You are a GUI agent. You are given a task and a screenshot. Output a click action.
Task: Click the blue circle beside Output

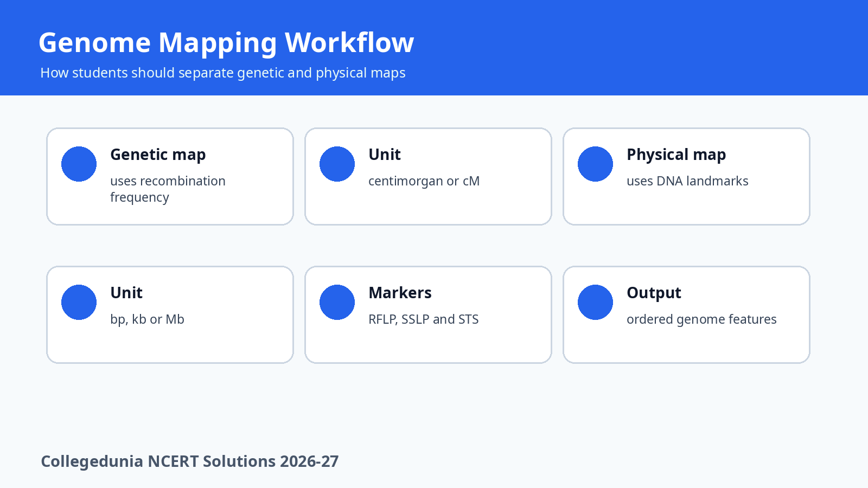click(x=595, y=302)
